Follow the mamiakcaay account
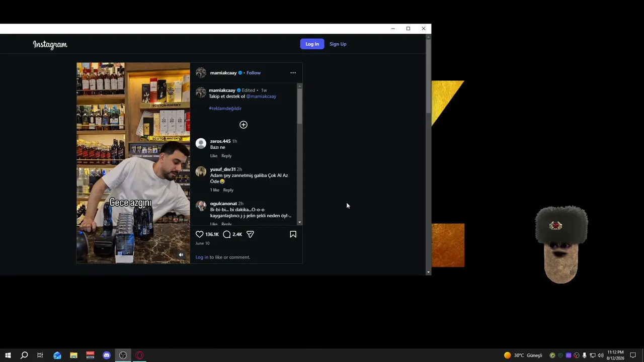 [254, 73]
